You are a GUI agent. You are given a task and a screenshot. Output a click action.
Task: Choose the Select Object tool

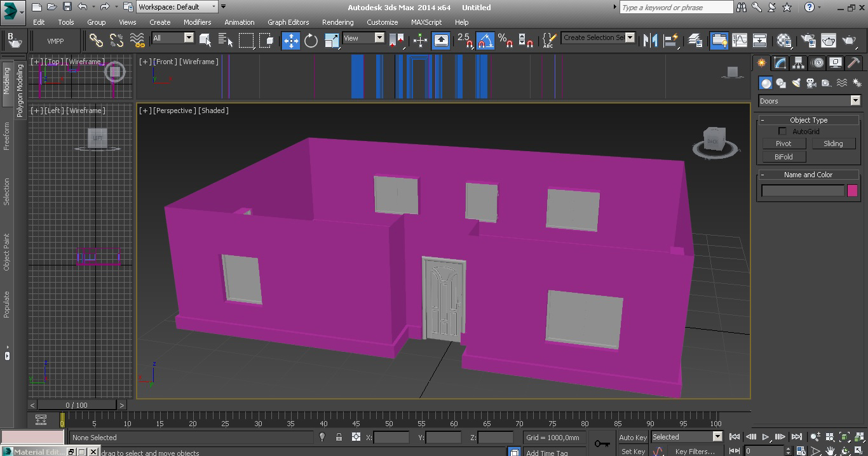click(x=205, y=41)
